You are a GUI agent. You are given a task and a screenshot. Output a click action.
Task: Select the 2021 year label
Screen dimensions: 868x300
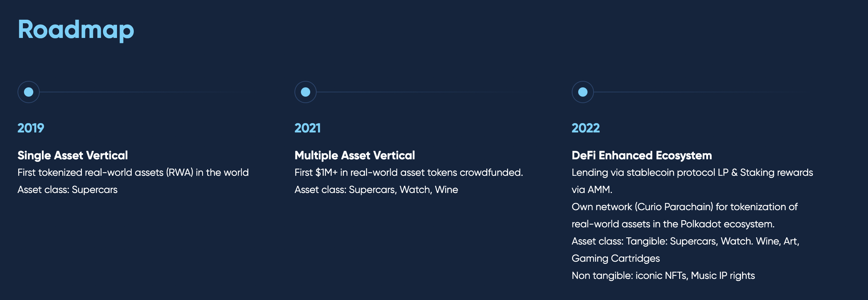click(x=308, y=128)
